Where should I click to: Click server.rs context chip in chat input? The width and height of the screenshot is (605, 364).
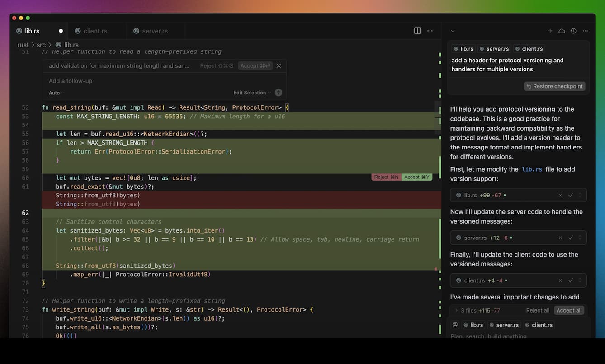coord(504,325)
